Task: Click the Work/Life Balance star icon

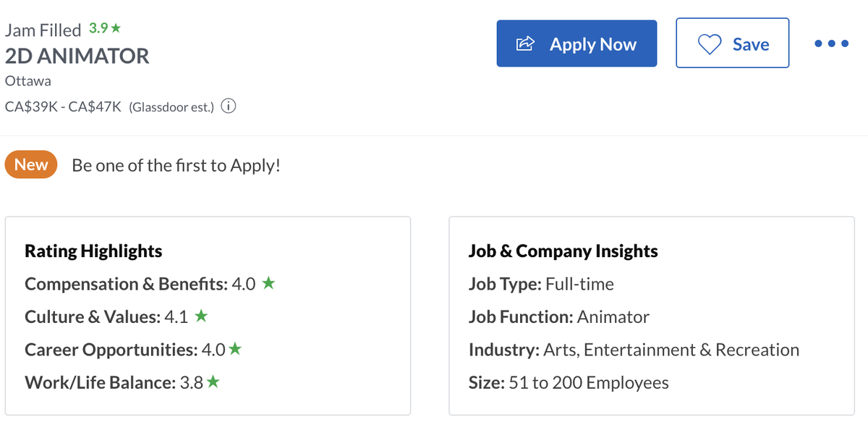Action: 213,382
